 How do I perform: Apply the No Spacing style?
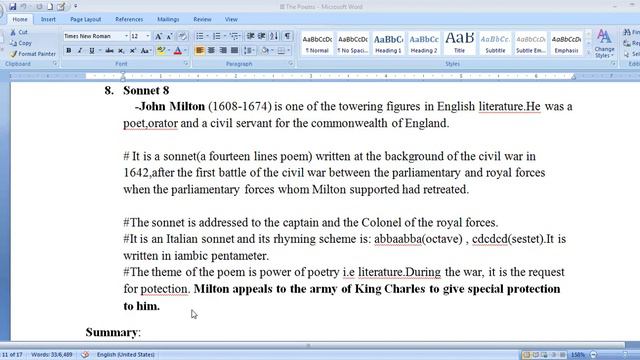(353, 44)
